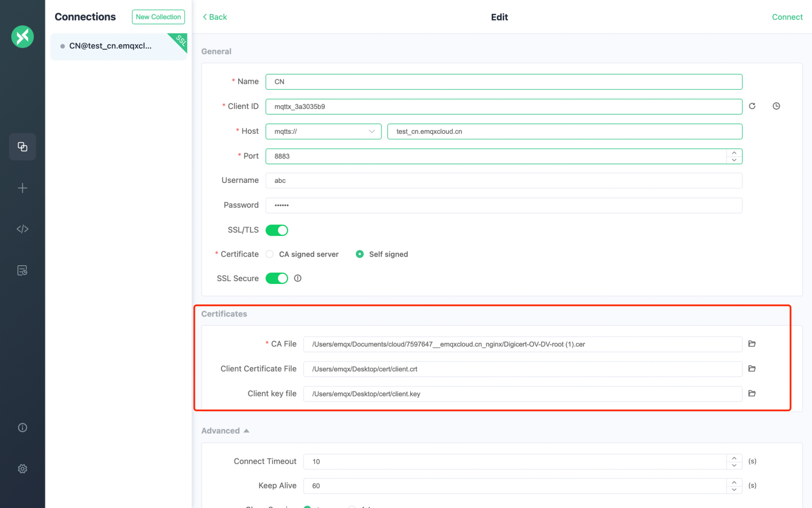Click the Connect button
Viewport: 812px width, 508px height.
pos(787,17)
